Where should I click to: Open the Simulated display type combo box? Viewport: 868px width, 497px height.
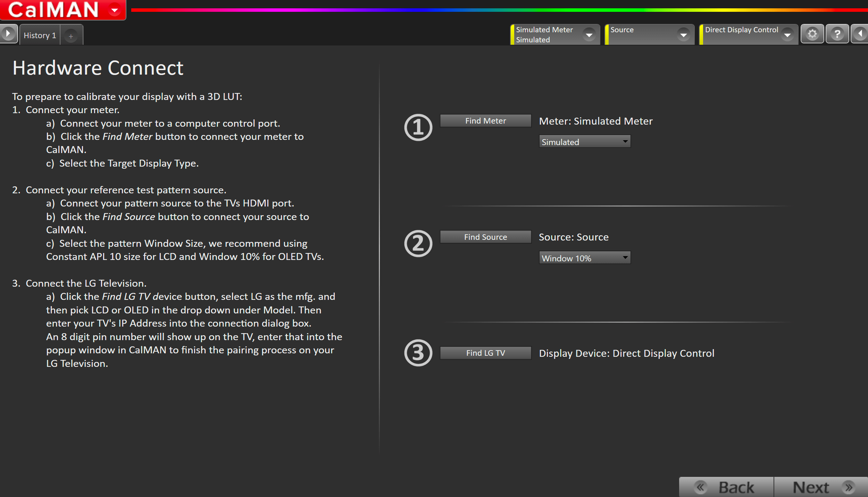click(585, 142)
